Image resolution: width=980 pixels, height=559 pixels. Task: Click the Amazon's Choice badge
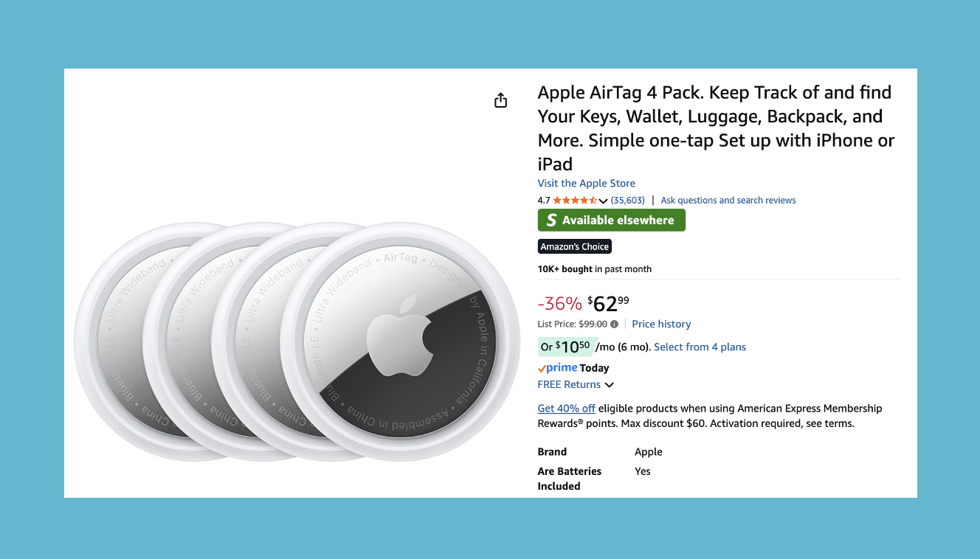[x=574, y=246]
